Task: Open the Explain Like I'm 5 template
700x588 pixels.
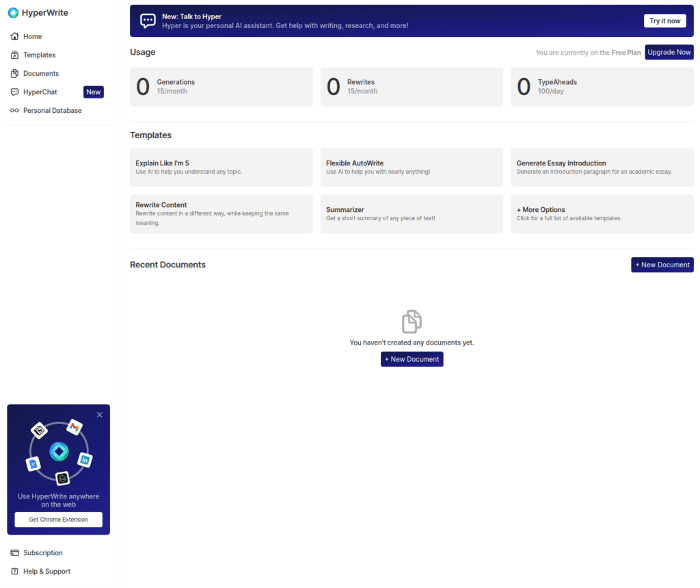Action: click(x=221, y=168)
